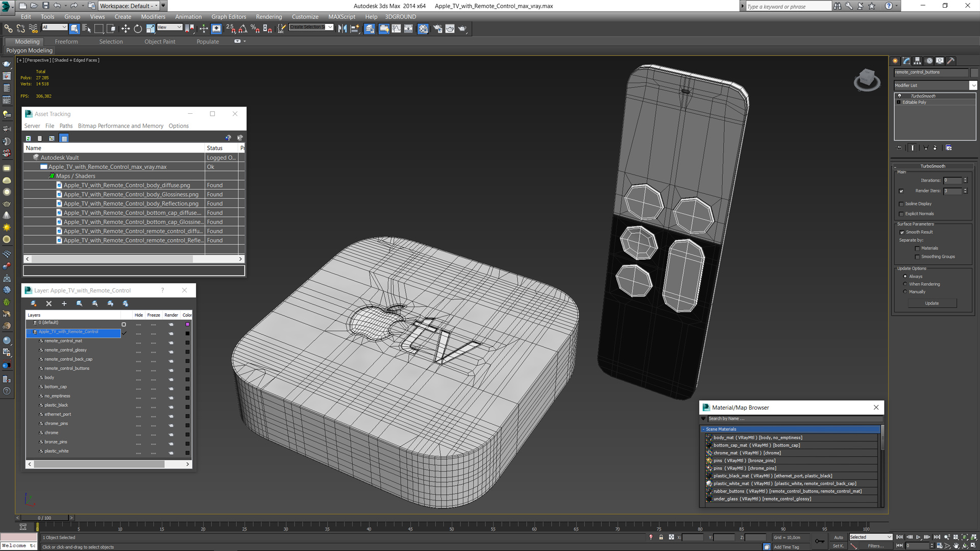This screenshot has width=980, height=551.
Task: Open the Rendering menu
Action: click(269, 17)
